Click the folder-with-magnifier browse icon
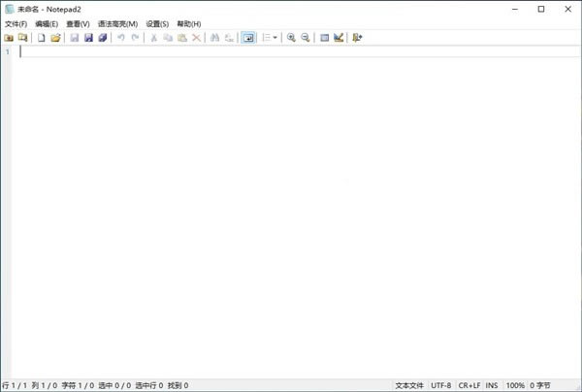The height and width of the screenshot is (392, 582). click(x=23, y=38)
